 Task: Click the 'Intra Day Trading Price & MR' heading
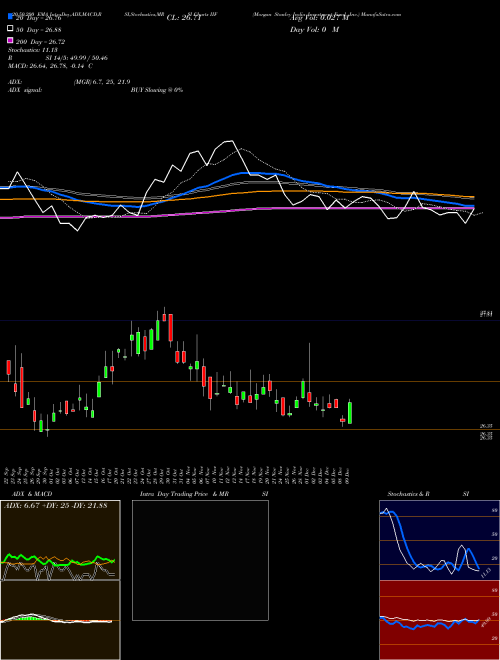point(184,494)
